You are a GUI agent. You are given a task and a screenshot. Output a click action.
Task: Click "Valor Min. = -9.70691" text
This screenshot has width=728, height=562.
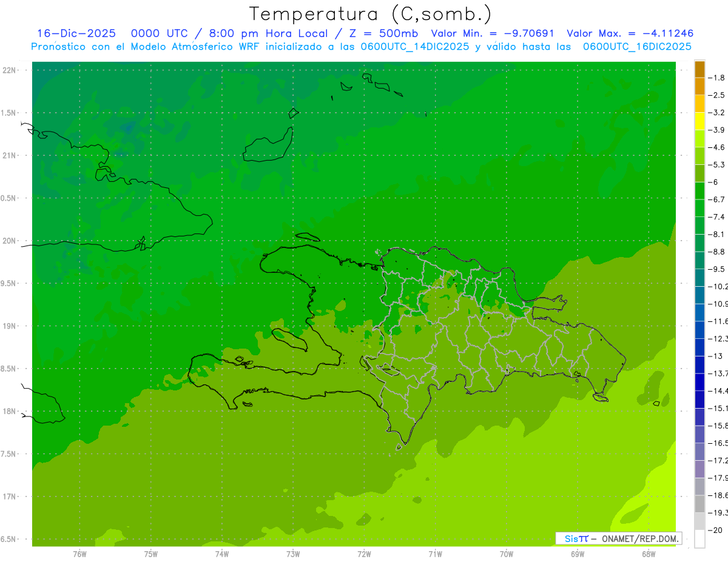click(492, 33)
